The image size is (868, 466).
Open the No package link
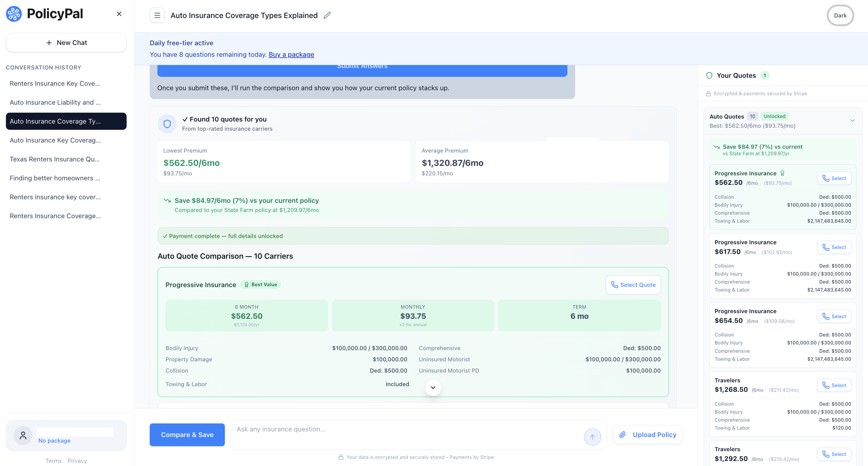(54, 441)
